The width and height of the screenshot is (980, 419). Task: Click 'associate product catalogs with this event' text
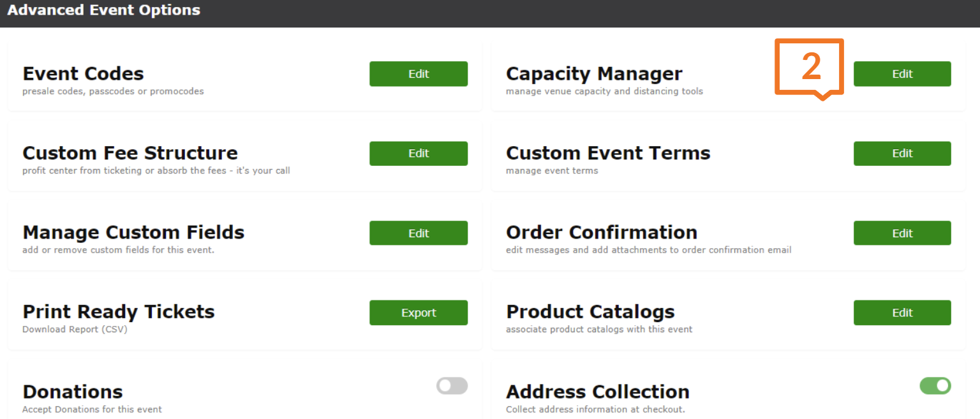click(x=599, y=330)
